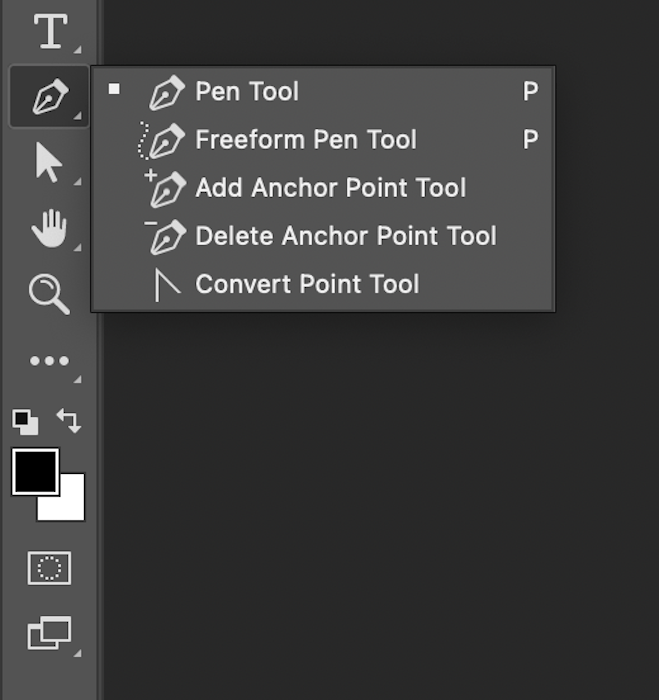659x700 pixels.
Task: Pick Add Anchor Point Tool
Action: 330,188
